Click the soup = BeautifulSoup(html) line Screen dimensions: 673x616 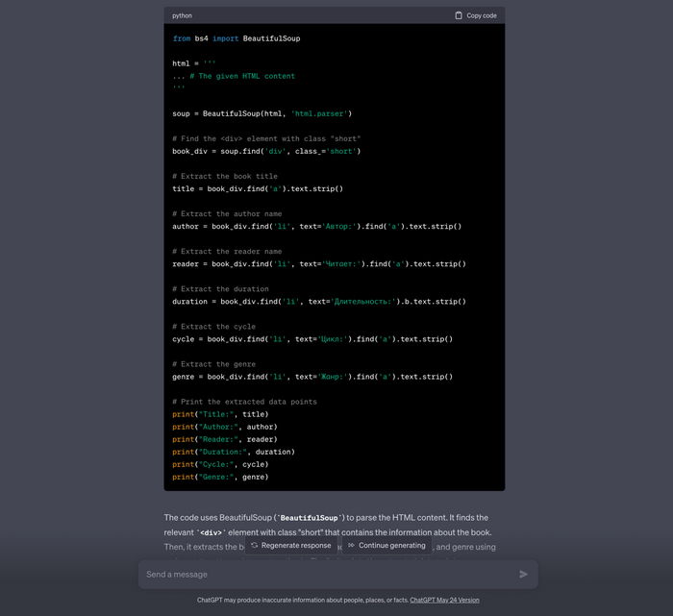pos(262,113)
